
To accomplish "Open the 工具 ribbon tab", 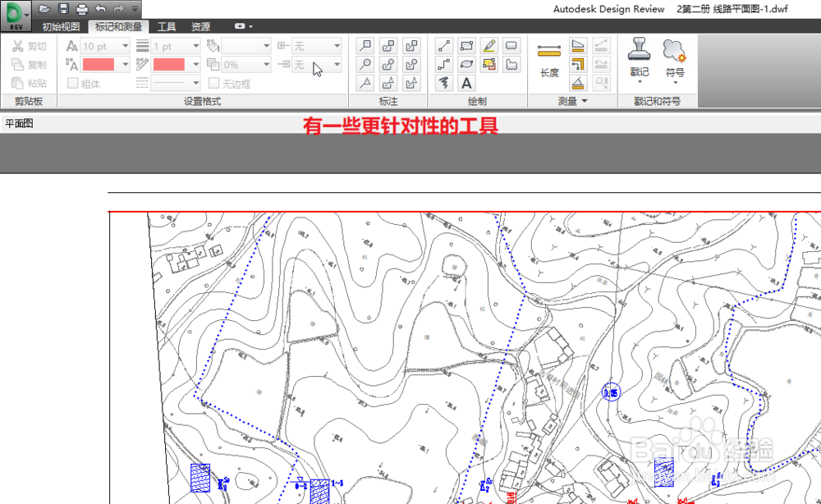I will click(167, 27).
